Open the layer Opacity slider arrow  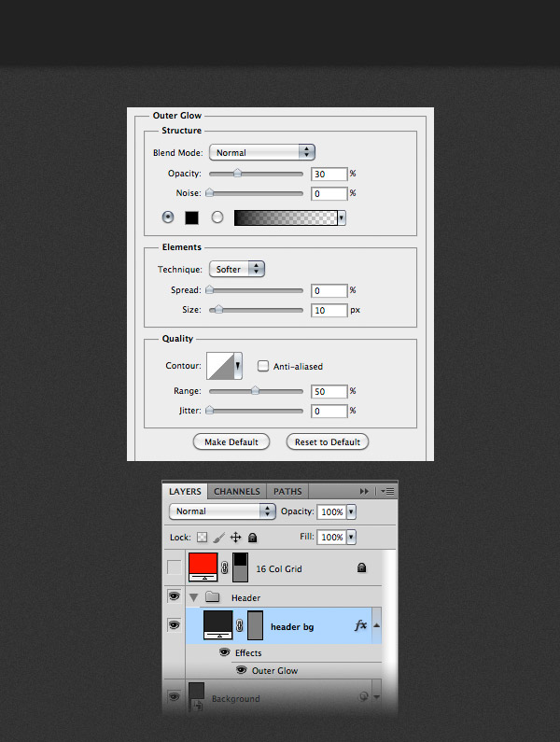click(351, 511)
